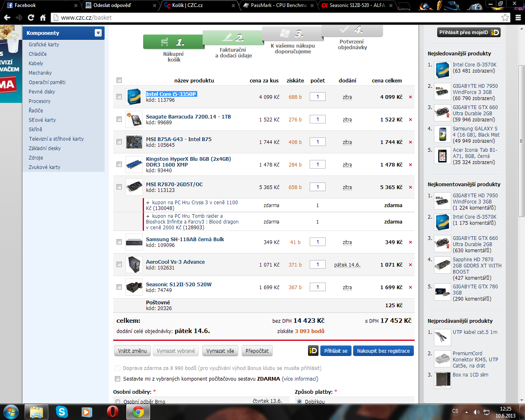Click the page vertical scrollbar thumb
This screenshot has width=525, height=420.
pos(522,141)
